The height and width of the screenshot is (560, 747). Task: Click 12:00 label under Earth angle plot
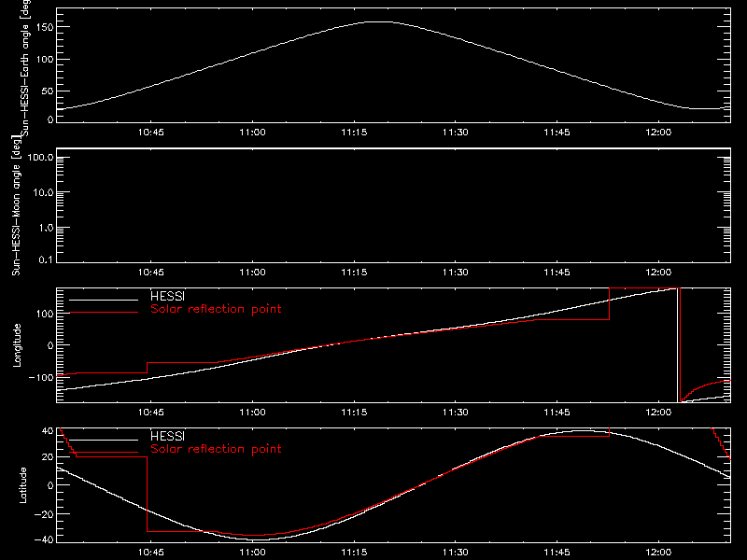(658, 133)
